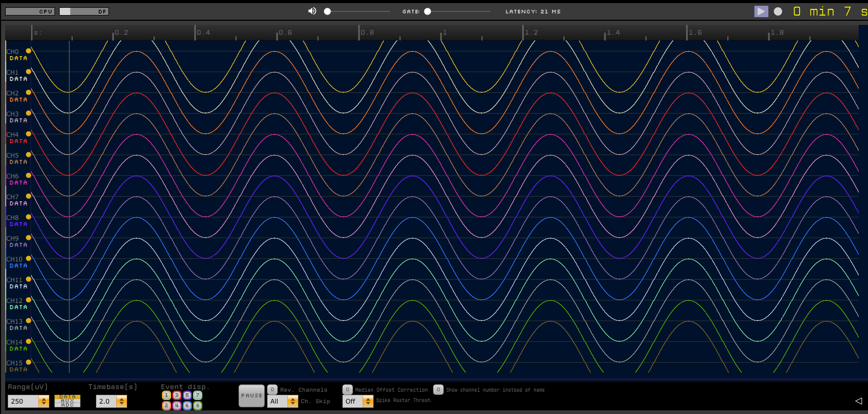Open the Timebase dropdown
The height and width of the screenshot is (414, 868).
point(112,401)
